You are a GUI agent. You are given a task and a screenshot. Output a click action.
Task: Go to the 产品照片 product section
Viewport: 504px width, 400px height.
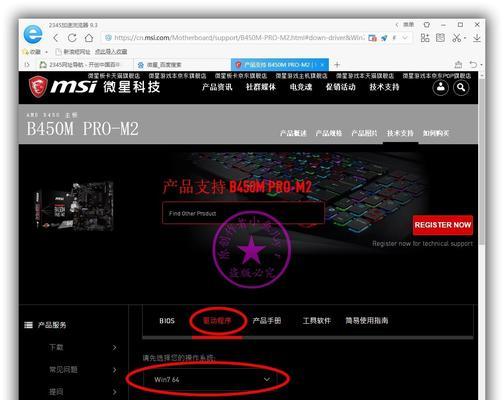pyautogui.click(x=364, y=133)
